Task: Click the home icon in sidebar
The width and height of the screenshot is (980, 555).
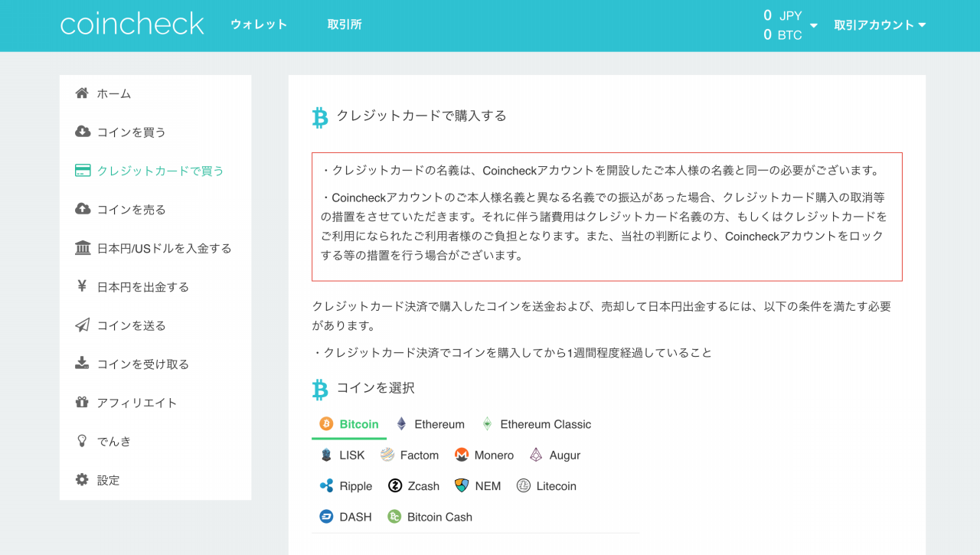Action: click(82, 93)
